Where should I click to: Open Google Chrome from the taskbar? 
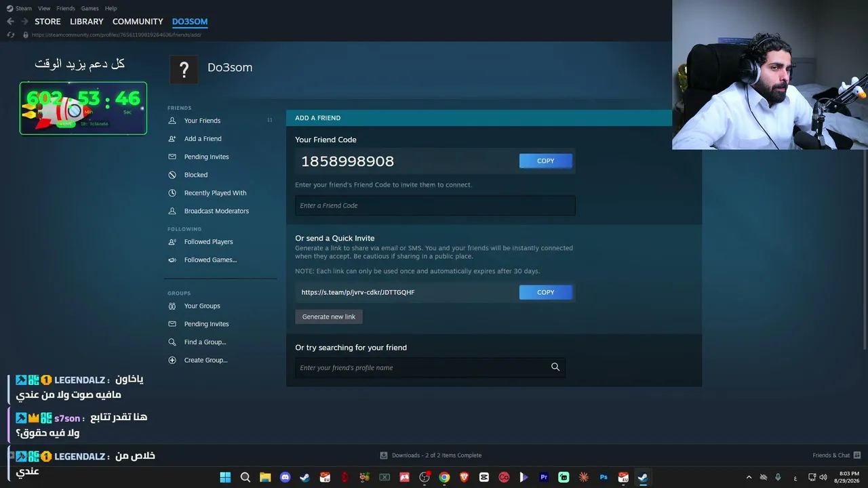(x=444, y=477)
